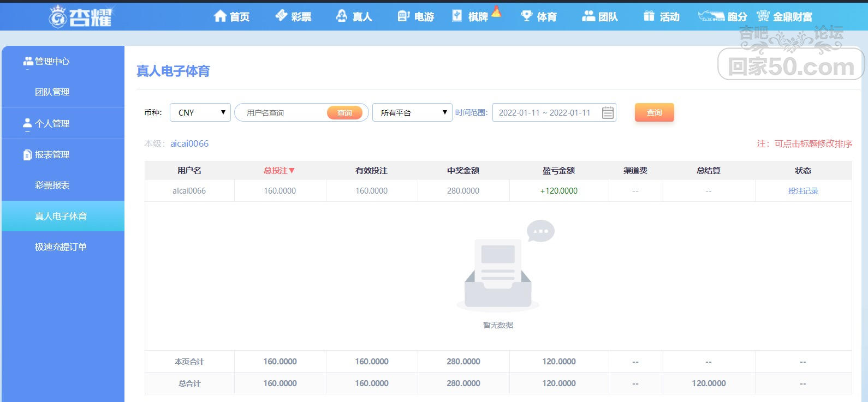Click the 棋牌 card game icon

coord(457,16)
